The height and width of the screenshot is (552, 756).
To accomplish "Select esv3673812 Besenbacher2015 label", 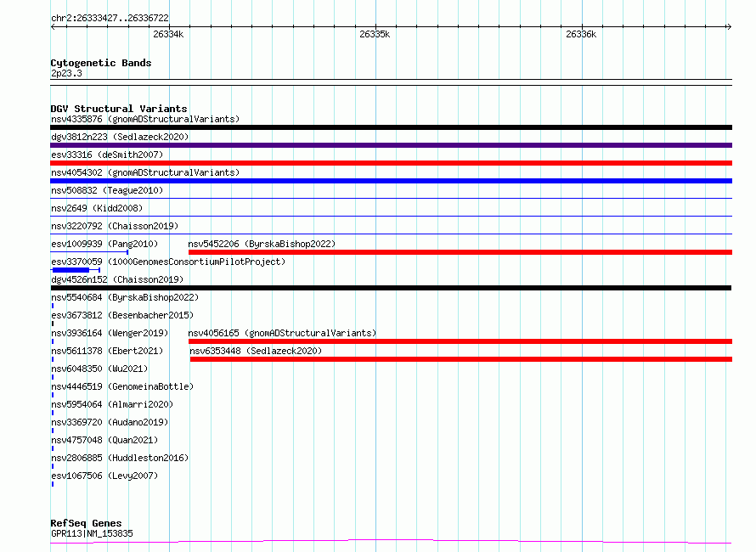I will click(x=122, y=315).
